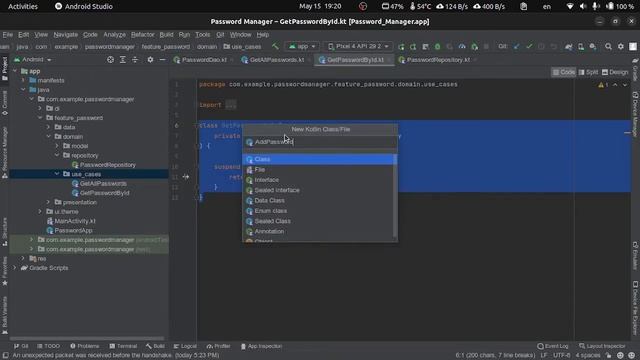Open the Pixel 4 API 29 device dropdown

(358, 47)
